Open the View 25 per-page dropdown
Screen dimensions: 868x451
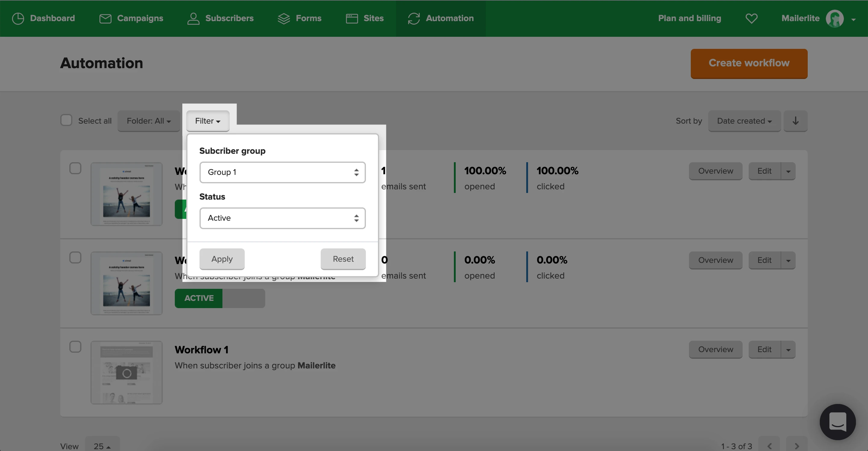[x=102, y=446]
